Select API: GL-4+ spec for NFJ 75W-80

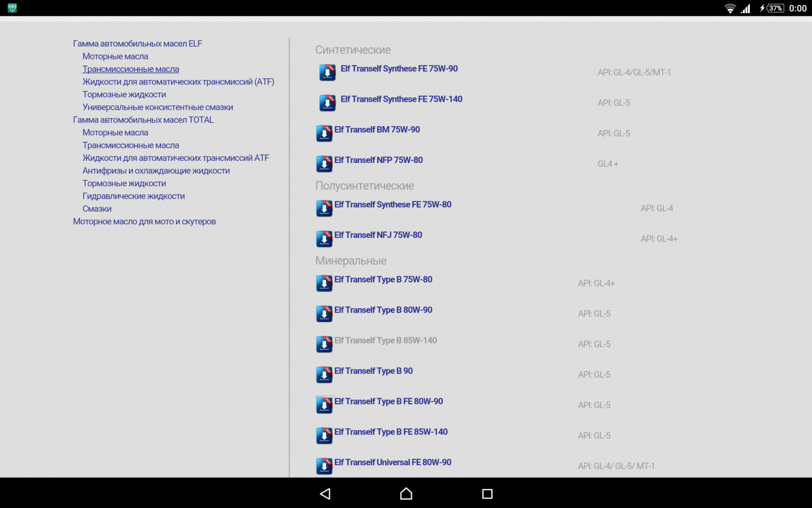(659, 239)
